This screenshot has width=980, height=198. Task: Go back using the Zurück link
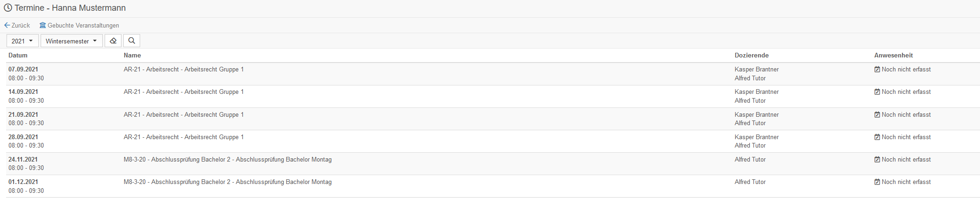pyautogui.click(x=17, y=25)
